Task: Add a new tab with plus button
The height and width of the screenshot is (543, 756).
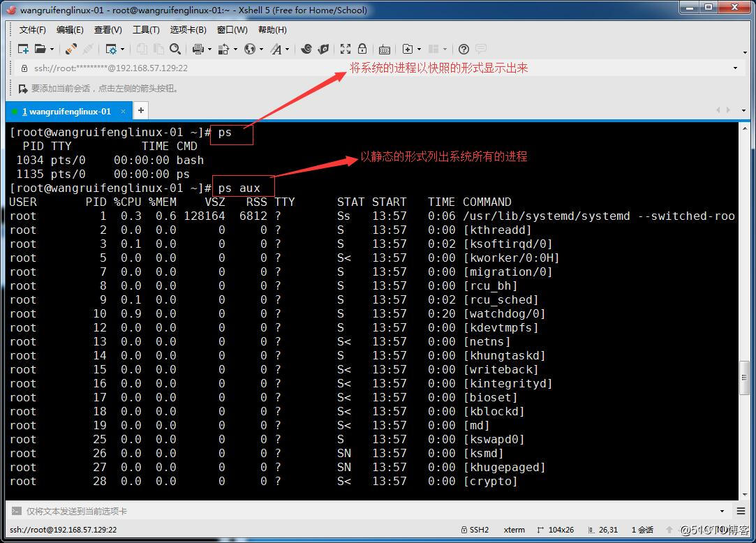Action: (141, 110)
